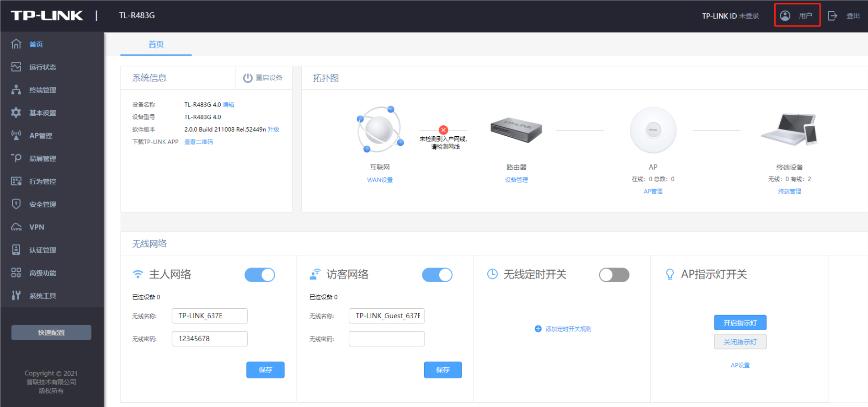Image resolution: width=868 pixels, height=407 pixels.
Task: Click TP-LINK ID 未登录 in header
Action: (x=730, y=16)
